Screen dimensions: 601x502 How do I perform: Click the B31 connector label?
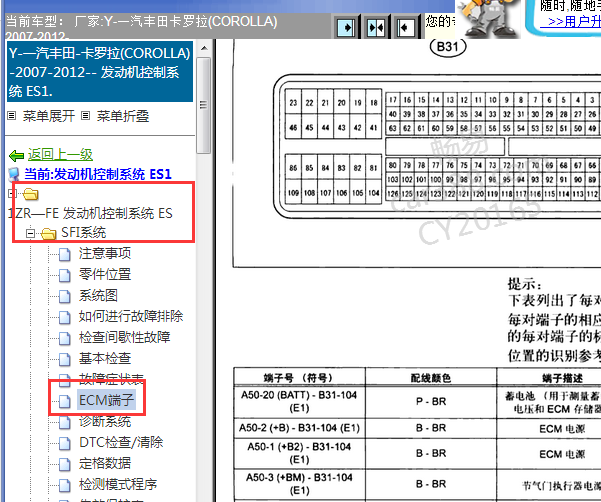point(448,48)
